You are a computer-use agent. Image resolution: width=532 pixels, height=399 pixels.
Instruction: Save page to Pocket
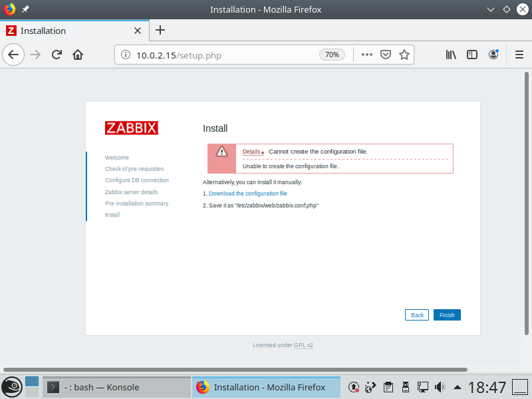tap(386, 55)
